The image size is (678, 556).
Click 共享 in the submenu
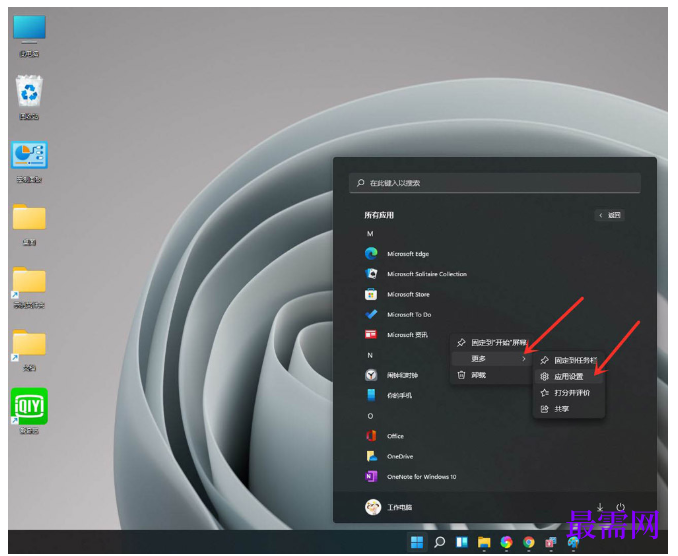pyautogui.click(x=569, y=409)
